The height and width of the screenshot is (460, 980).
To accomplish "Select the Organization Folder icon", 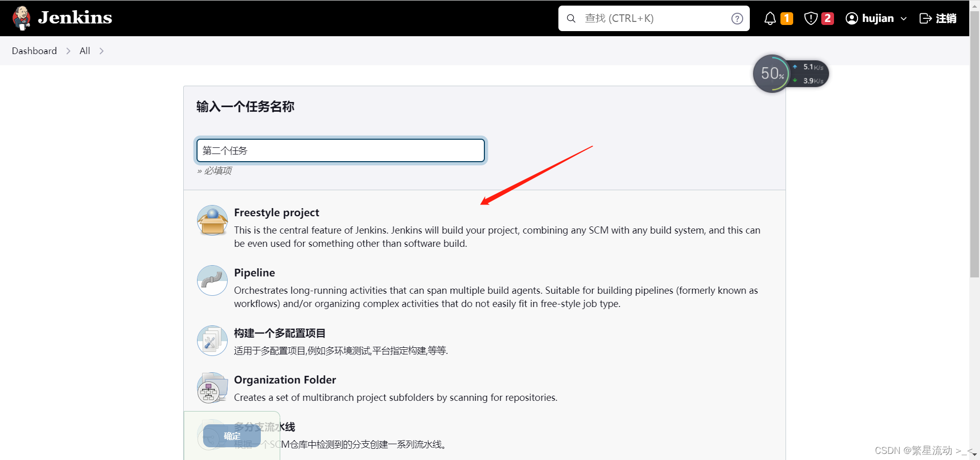I will (x=212, y=388).
